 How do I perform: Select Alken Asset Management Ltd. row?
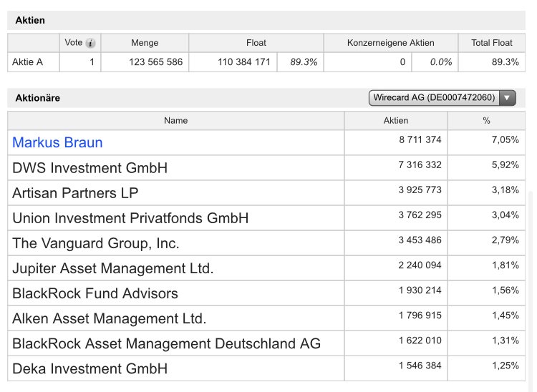(x=109, y=318)
